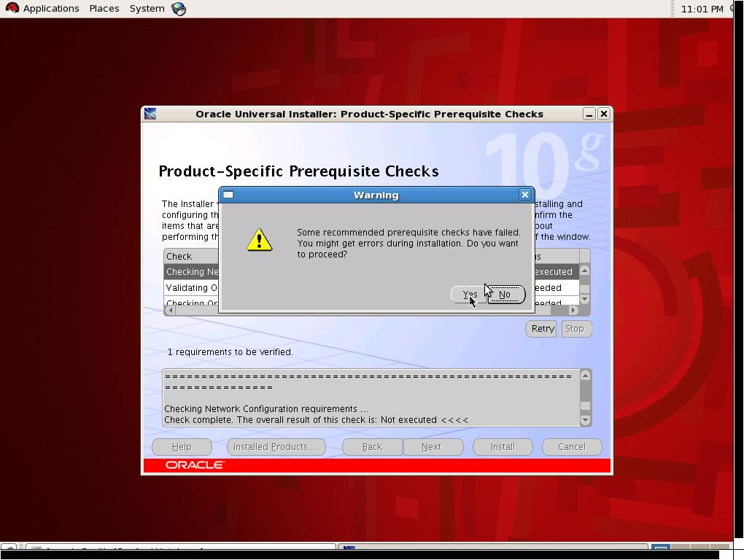Click the results log scrollbar thumb
Viewport: 744px width, 560px height.
click(x=586, y=406)
